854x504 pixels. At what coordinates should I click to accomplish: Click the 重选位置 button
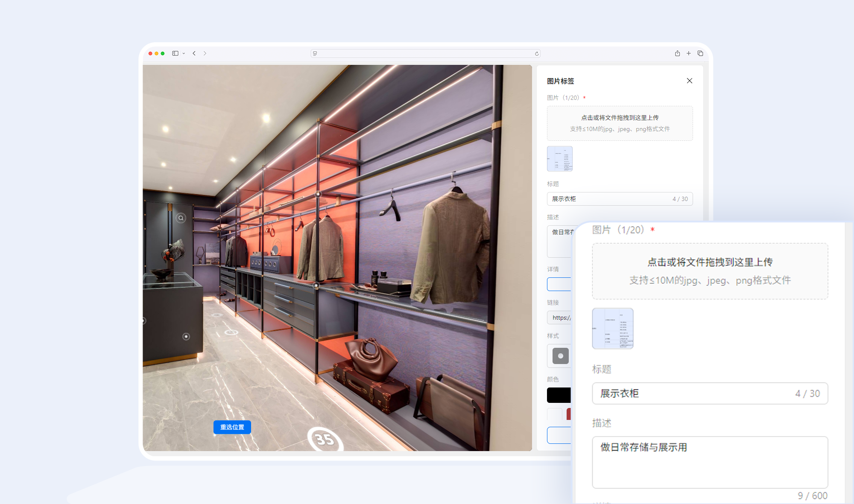[232, 427]
